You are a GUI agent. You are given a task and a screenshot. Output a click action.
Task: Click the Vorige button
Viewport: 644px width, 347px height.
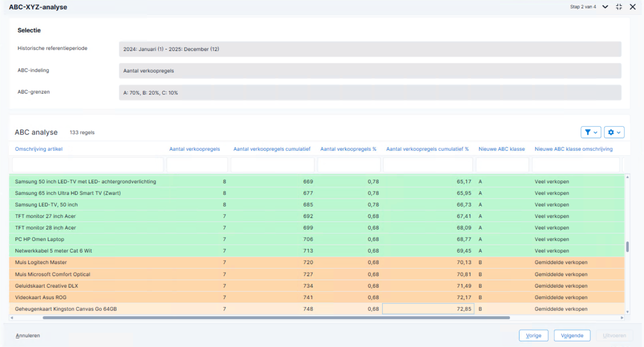(533, 335)
